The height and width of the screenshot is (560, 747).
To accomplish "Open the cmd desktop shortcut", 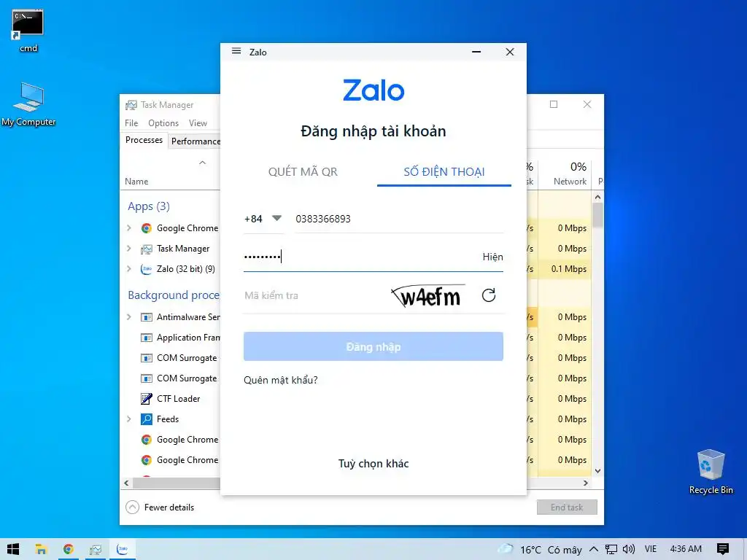I will [28, 31].
